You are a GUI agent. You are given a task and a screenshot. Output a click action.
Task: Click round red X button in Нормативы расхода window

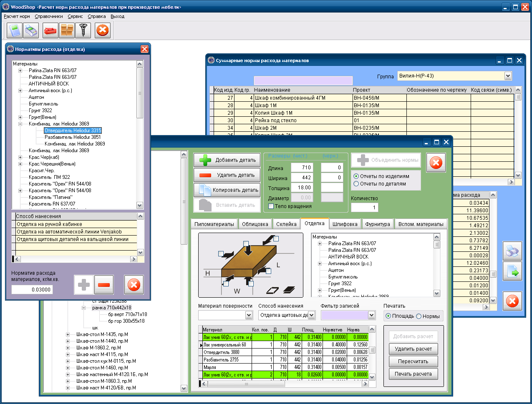134,285
